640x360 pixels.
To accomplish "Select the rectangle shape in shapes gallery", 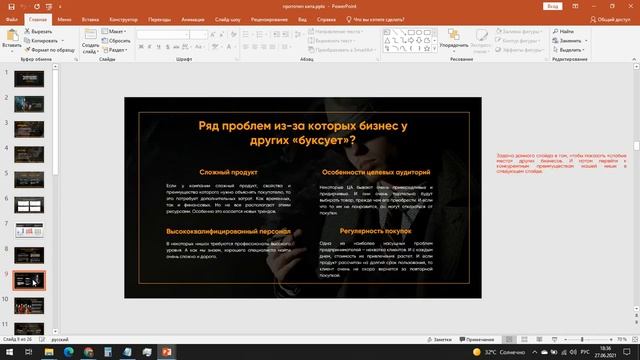I will click(x=411, y=32).
